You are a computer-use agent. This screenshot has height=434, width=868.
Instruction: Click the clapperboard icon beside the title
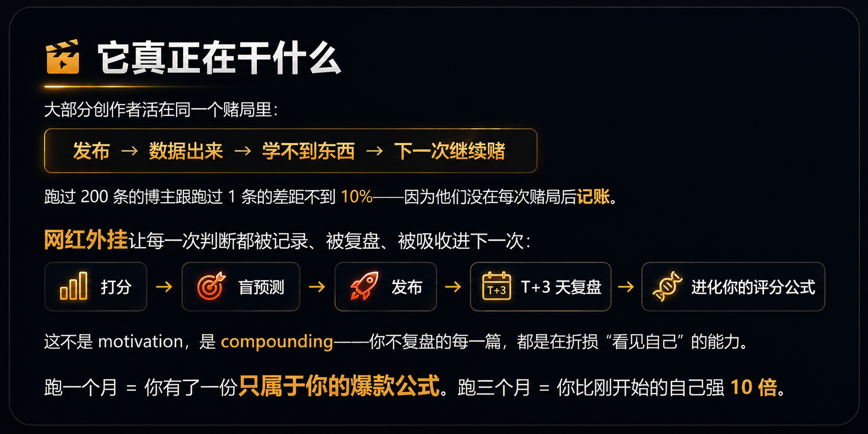(x=62, y=57)
